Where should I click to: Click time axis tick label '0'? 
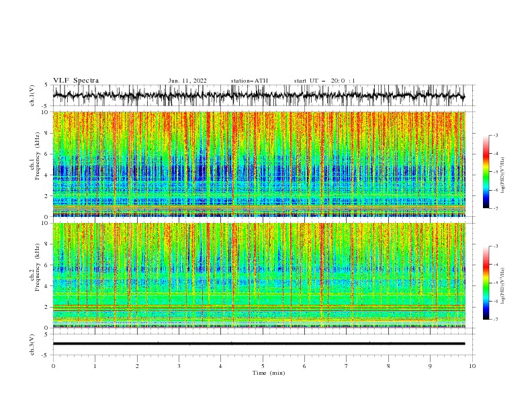coord(53,366)
